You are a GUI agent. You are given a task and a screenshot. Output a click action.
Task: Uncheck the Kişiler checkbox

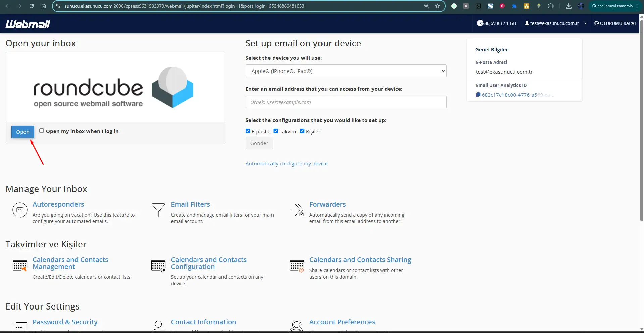point(302,131)
